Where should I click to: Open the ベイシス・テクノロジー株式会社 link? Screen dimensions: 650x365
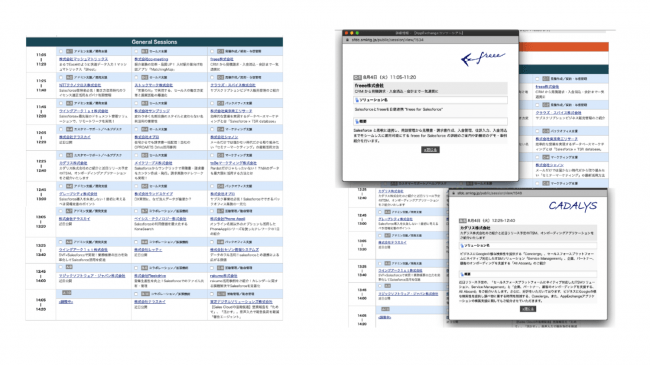pyautogui.click(x=160, y=219)
